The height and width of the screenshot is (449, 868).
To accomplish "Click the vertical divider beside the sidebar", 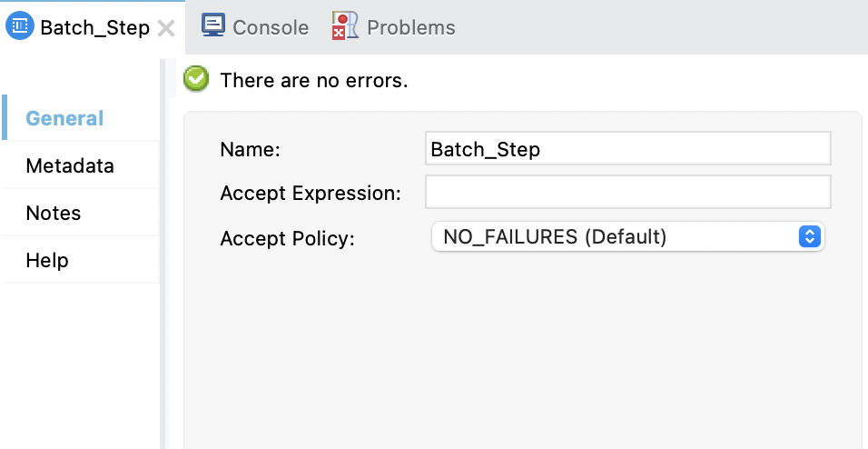I will (x=163, y=254).
